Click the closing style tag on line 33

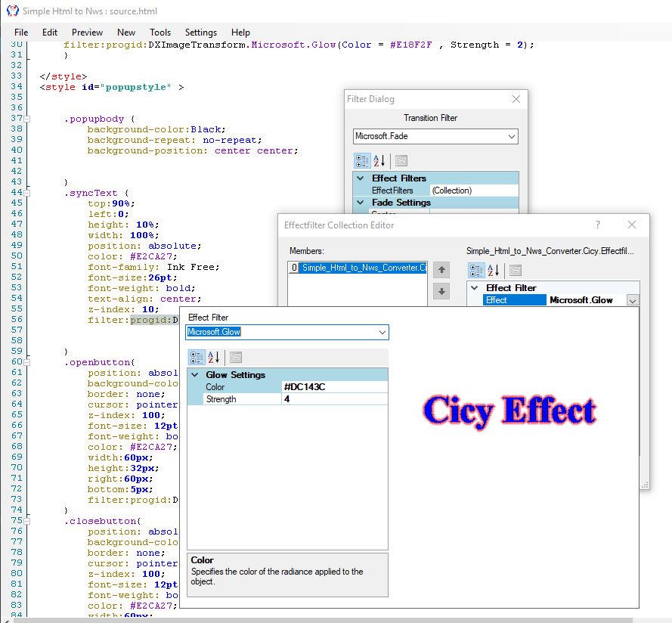[63, 76]
